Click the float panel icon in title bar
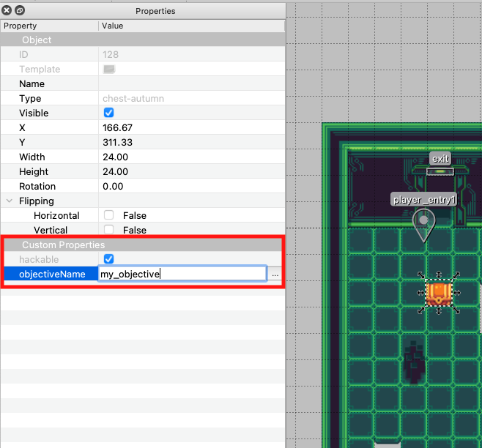482x448 pixels. [20, 11]
